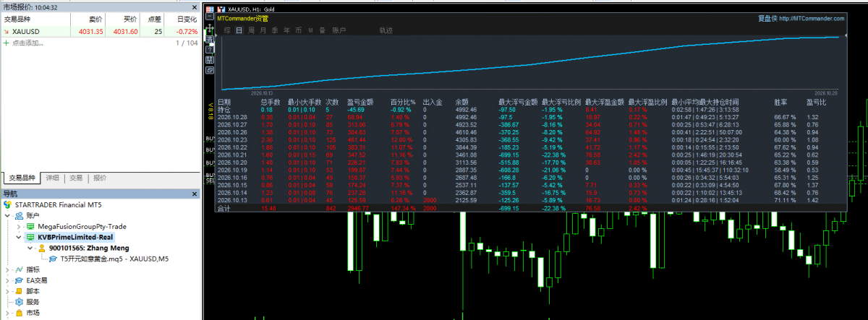
Task: Switch to the 详细 tab in Market Watch
Action: pyautogui.click(x=53, y=178)
